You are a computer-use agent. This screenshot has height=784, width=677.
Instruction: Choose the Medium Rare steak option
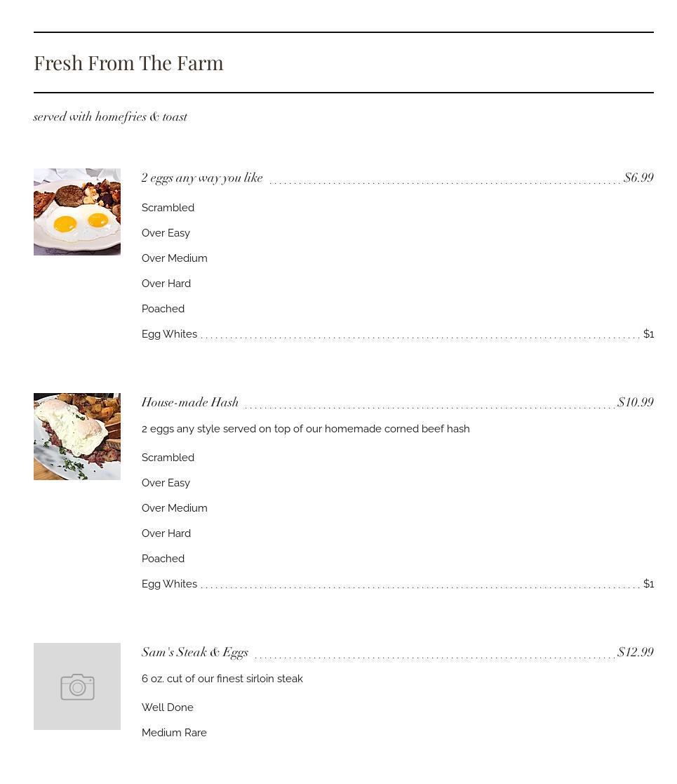click(x=174, y=733)
